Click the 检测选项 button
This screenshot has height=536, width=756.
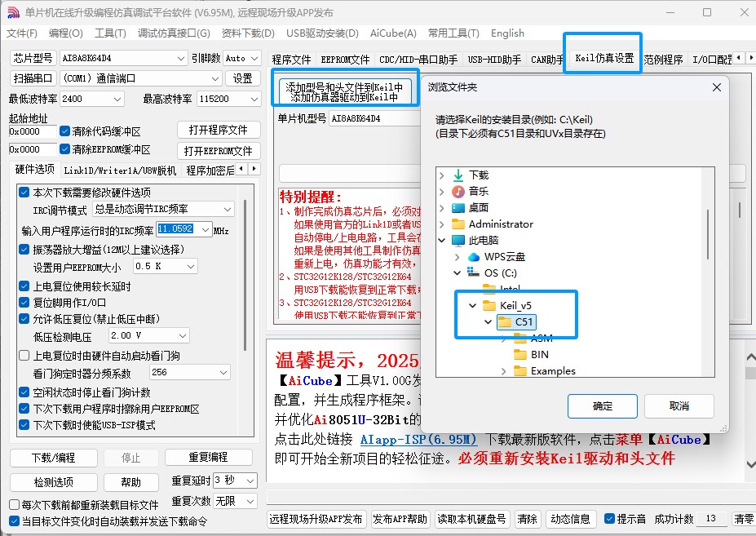click(54, 482)
